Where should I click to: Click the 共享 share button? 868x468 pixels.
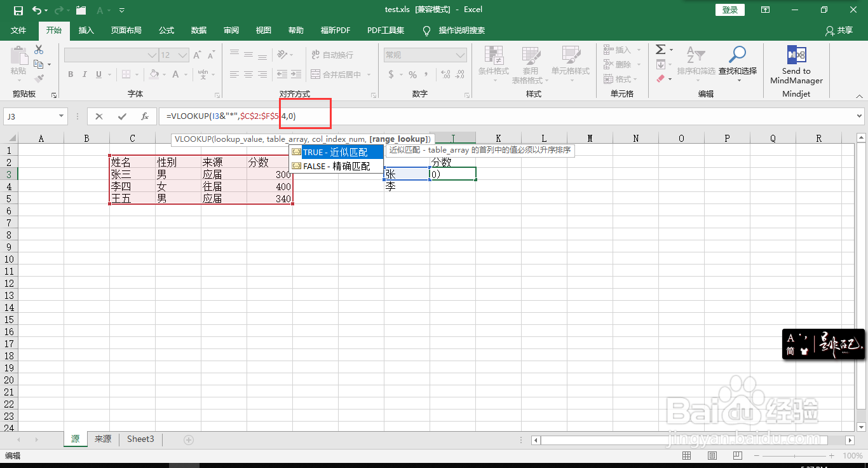click(x=839, y=30)
